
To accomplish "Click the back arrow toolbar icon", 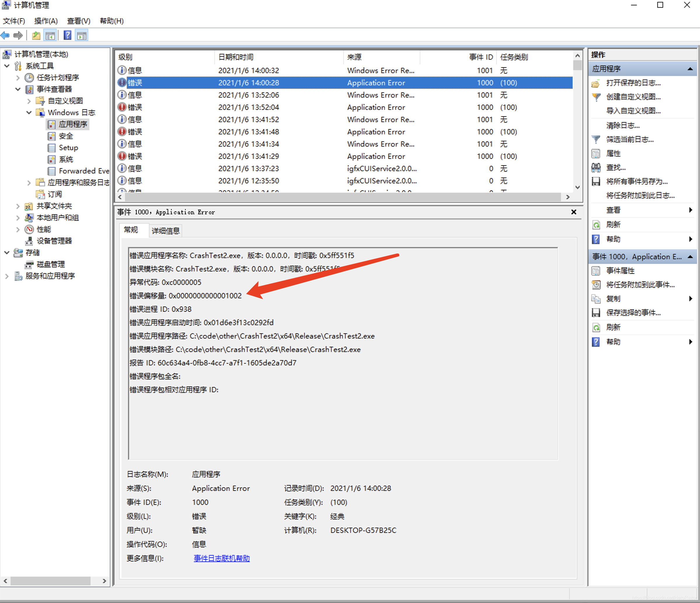I will (5, 35).
